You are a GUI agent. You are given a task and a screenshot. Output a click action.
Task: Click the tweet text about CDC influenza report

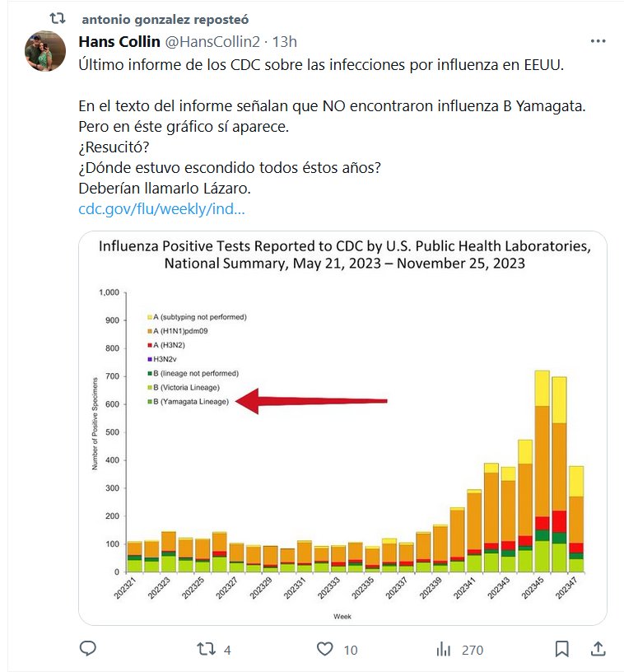[321, 64]
